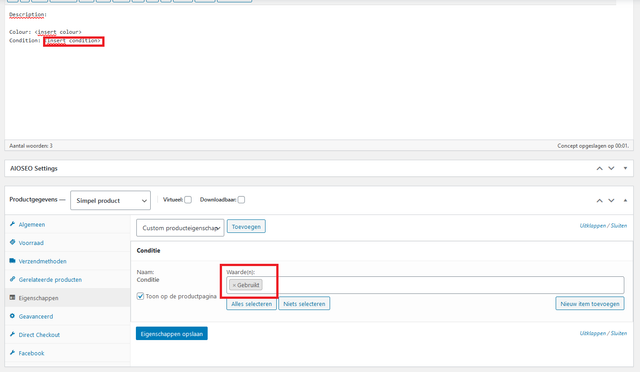Click the insert condition placeholder text
Viewport: 640px width, 372px height.
click(73, 41)
